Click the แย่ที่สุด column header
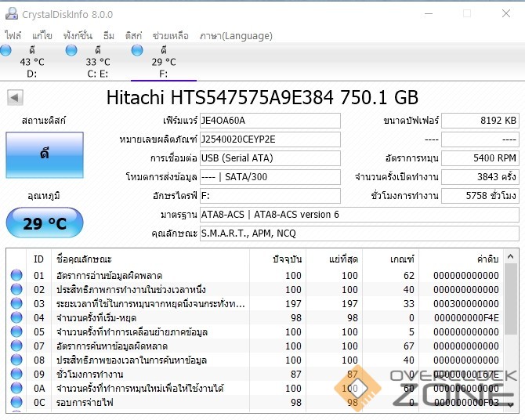Viewport: 525px width, 420px height. 334,259
